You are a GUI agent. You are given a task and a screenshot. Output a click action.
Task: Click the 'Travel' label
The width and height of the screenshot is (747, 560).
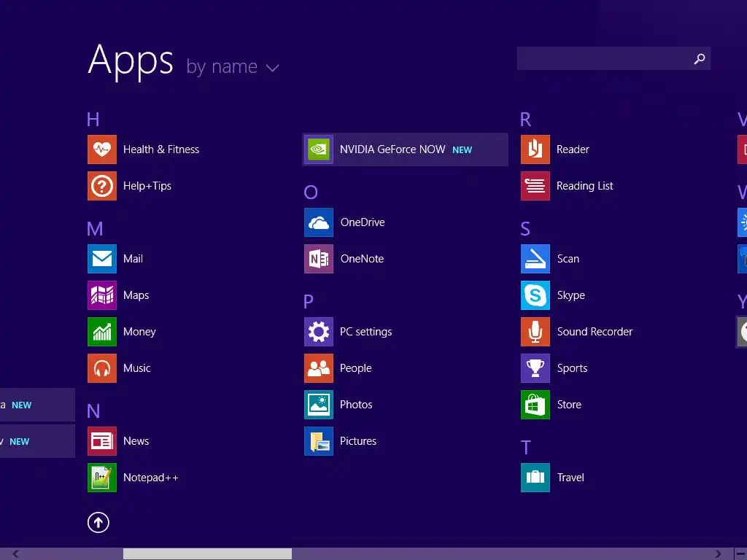[x=570, y=478]
